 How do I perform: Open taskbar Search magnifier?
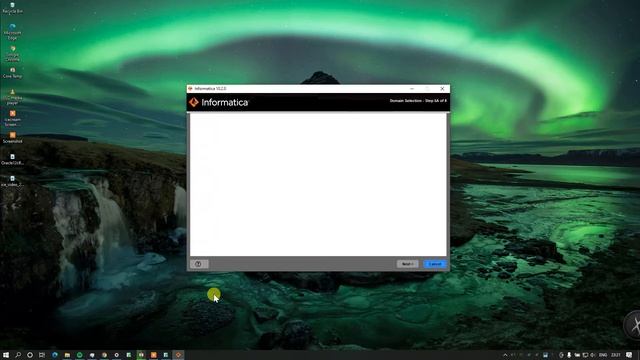point(18,355)
